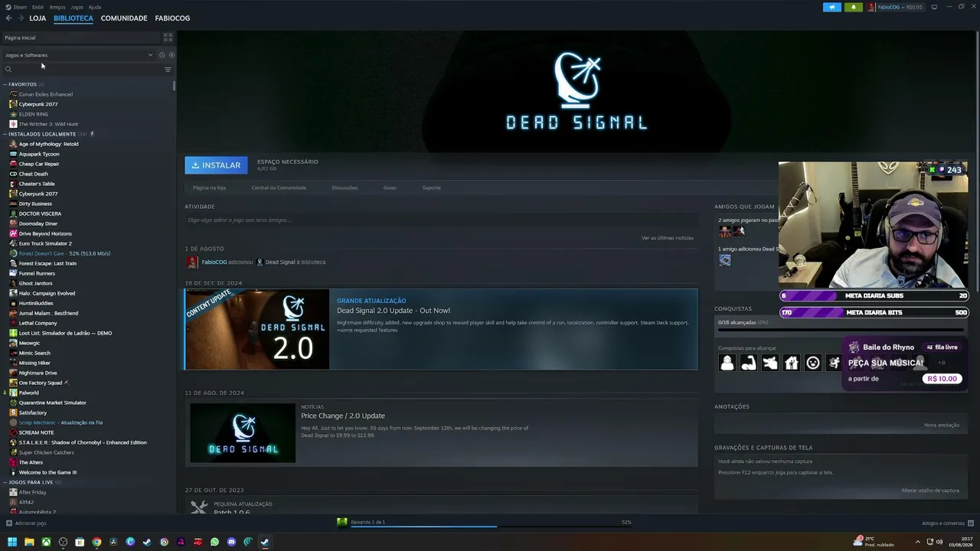Click the FabioCOG profile avatar
980x551 pixels.
pos(871,7)
